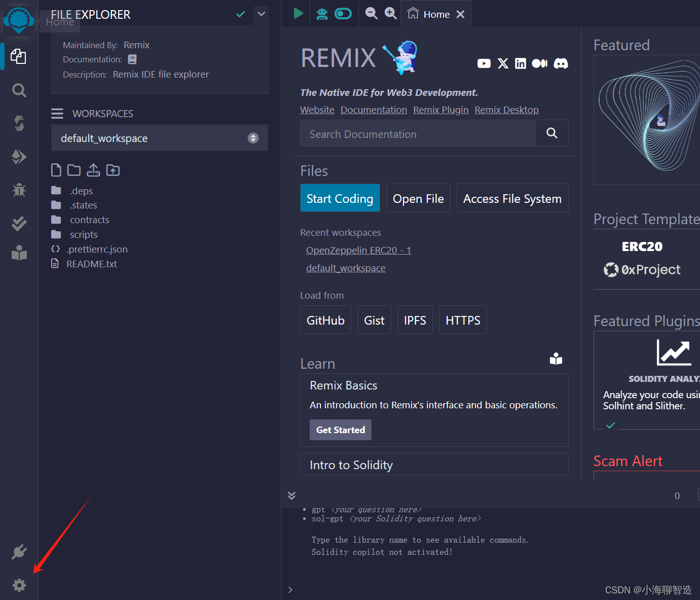Open recent default_workspace link
This screenshot has height=600, width=700.
pyautogui.click(x=346, y=268)
